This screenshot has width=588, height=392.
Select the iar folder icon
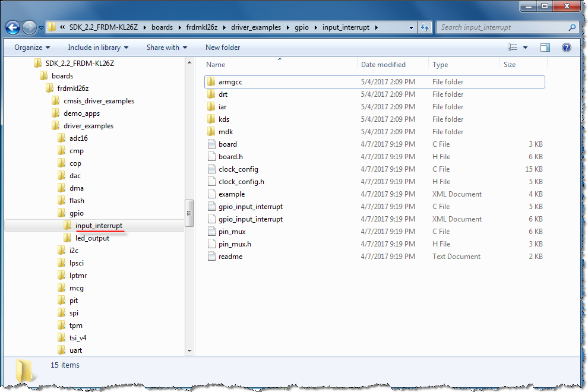pos(211,107)
